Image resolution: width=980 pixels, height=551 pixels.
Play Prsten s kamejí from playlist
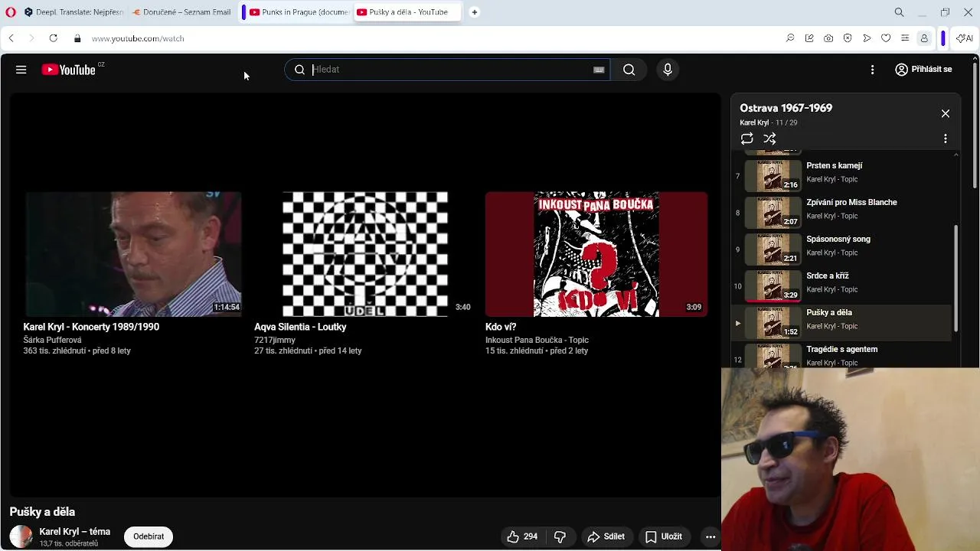point(841,175)
